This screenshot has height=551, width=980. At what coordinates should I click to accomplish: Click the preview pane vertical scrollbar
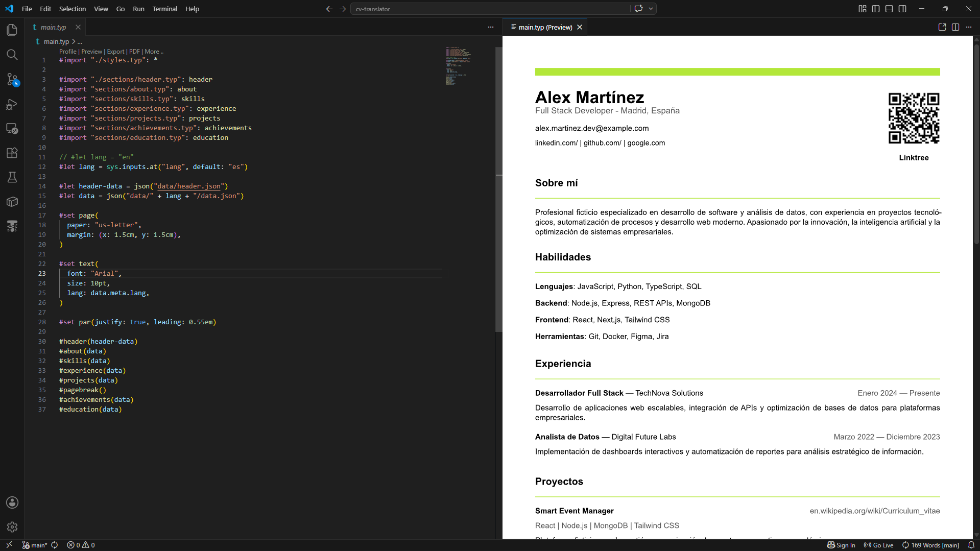[x=976, y=145]
